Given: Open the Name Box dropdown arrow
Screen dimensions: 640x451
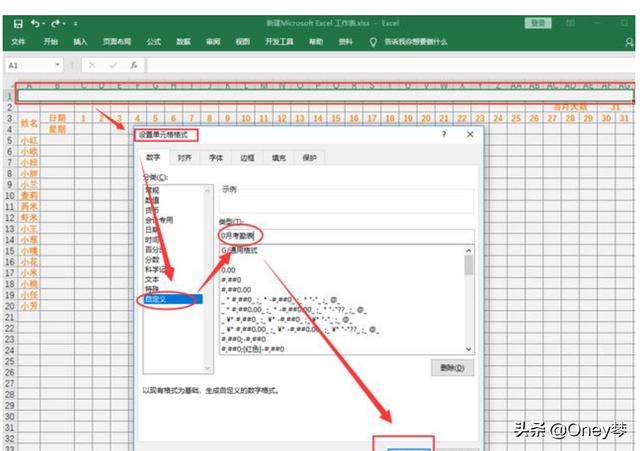Looking at the screenshot, I should (58, 65).
